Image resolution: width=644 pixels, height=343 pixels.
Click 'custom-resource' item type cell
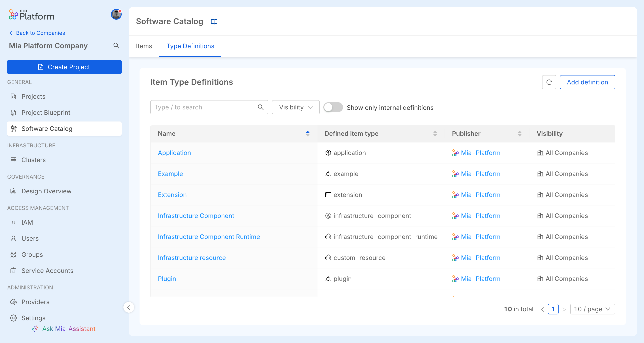point(359,258)
